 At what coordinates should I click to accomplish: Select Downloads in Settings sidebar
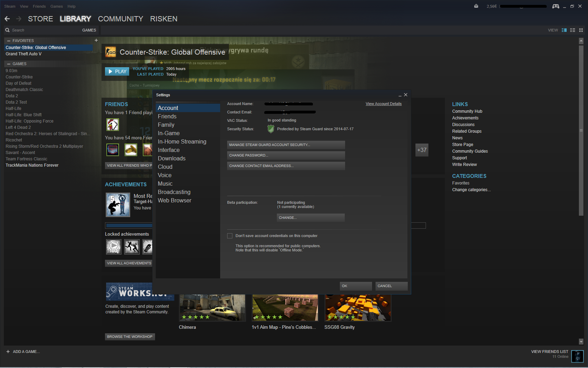click(x=171, y=158)
